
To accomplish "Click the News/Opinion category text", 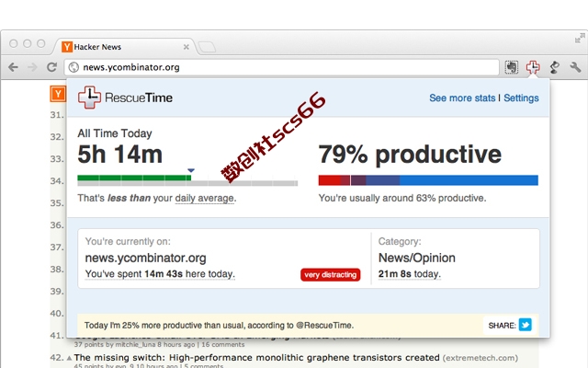I will pos(416,258).
